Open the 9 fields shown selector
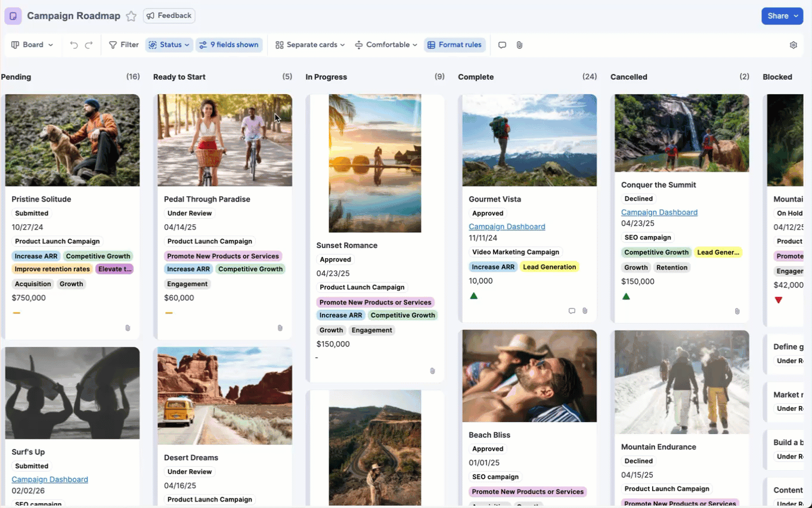Image resolution: width=812 pixels, height=508 pixels. pyautogui.click(x=229, y=45)
